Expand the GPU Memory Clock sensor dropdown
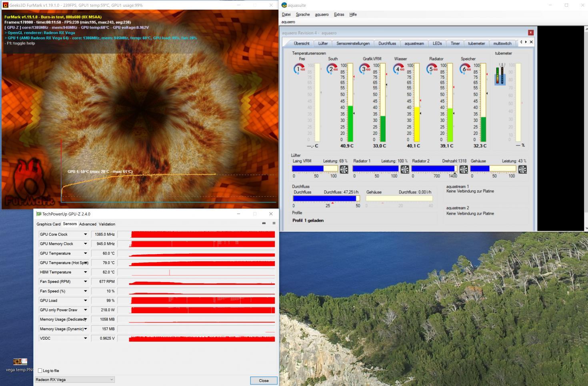 [85, 244]
